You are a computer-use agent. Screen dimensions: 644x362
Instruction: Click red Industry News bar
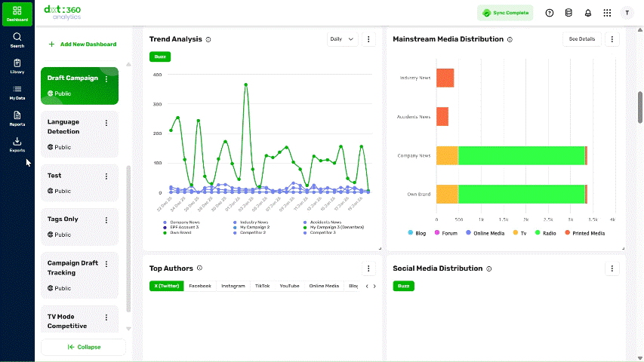(445, 78)
